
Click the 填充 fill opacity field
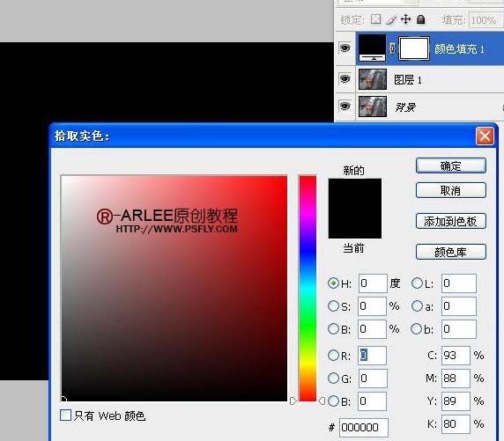[x=485, y=20]
